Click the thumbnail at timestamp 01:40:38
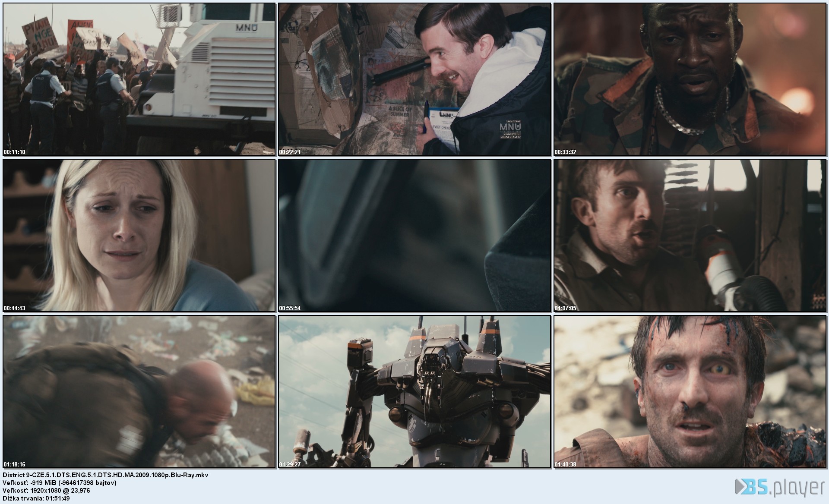The width and height of the screenshot is (829, 504). (690, 391)
